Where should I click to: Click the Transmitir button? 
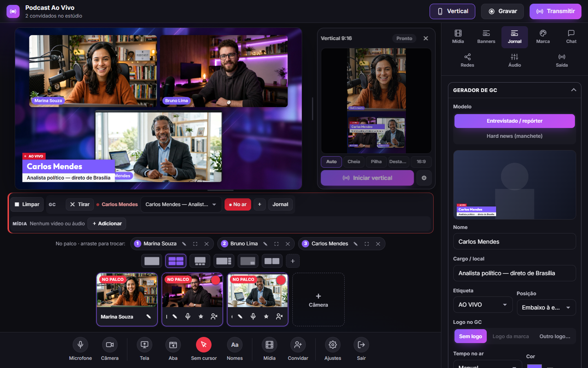click(555, 11)
